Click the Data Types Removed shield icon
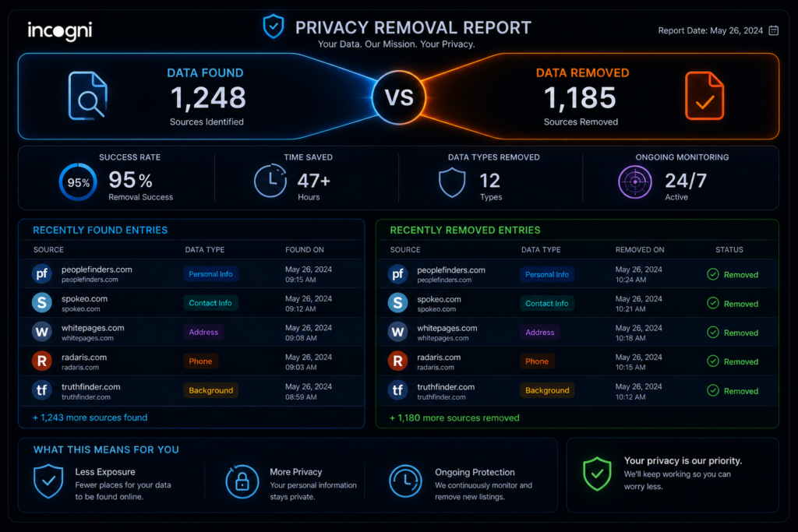This screenshot has height=532, width=798. [x=452, y=182]
